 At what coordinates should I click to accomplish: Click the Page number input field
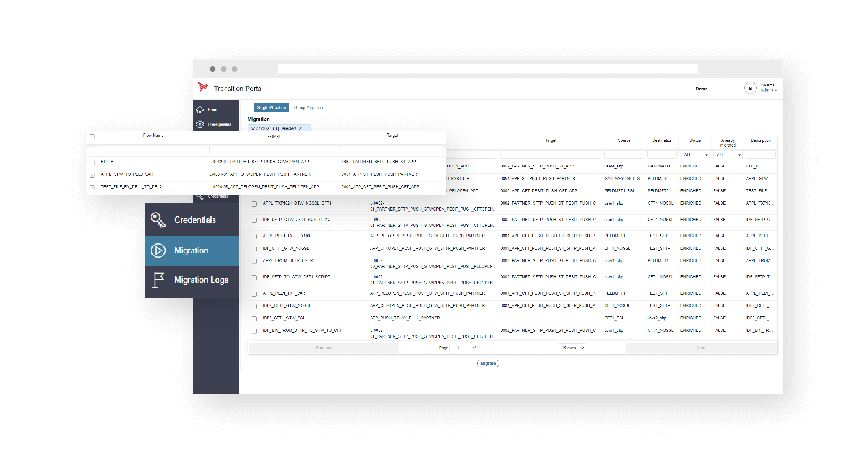click(x=459, y=348)
